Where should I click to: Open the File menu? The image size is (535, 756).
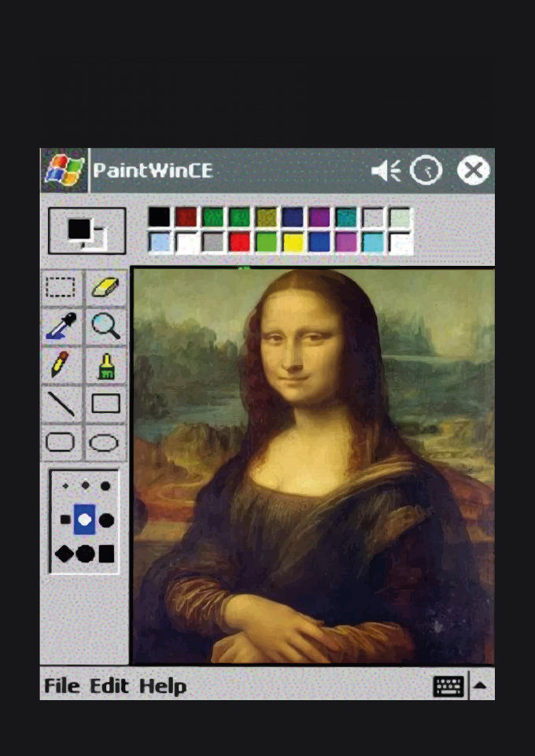61,686
